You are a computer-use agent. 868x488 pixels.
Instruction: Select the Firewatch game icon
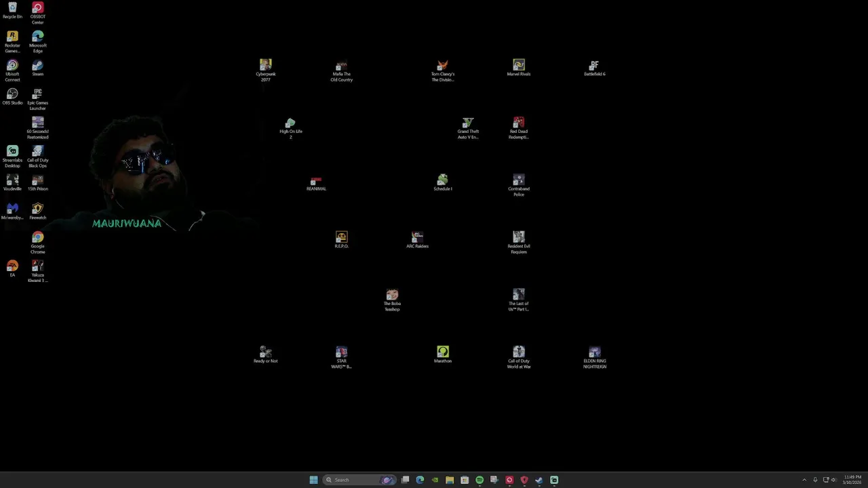coord(38,211)
